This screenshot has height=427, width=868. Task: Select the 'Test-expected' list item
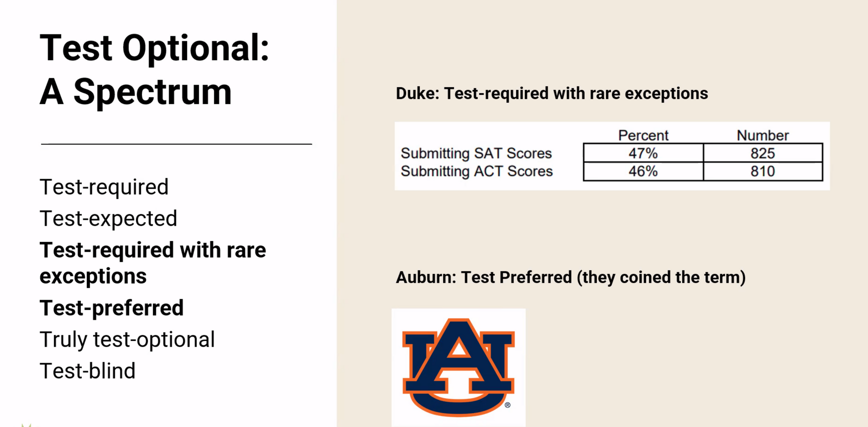pos(108,218)
